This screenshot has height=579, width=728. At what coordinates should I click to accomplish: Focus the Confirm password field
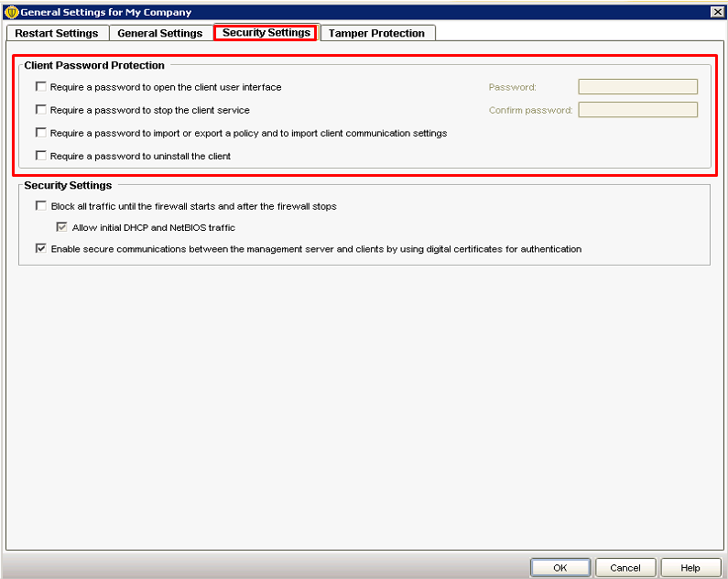[637, 110]
